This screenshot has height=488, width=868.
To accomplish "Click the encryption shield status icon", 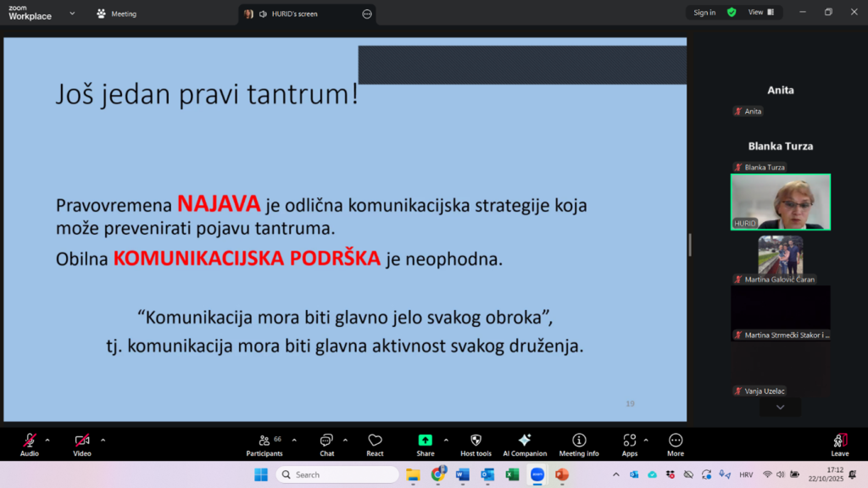I will click(732, 13).
